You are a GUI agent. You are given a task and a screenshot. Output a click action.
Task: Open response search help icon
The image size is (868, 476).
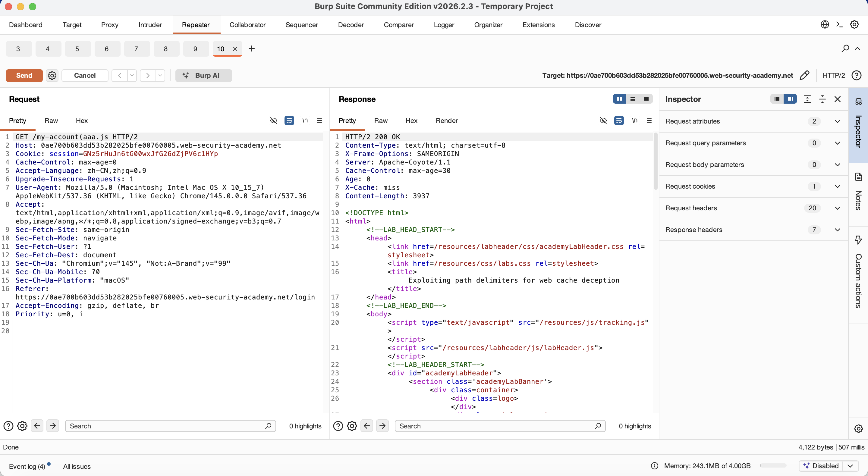[338, 426]
